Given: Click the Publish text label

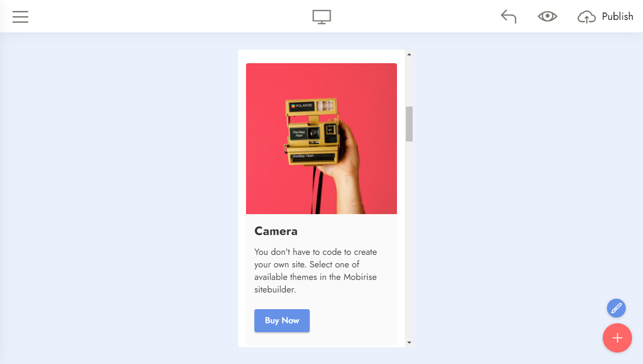Looking at the screenshot, I should tap(617, 17).
